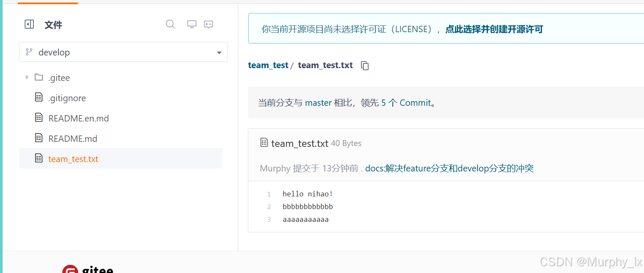Click author name Murphy in commit line
The width and height of the screenshot is (644, 273).
(275, 168)
